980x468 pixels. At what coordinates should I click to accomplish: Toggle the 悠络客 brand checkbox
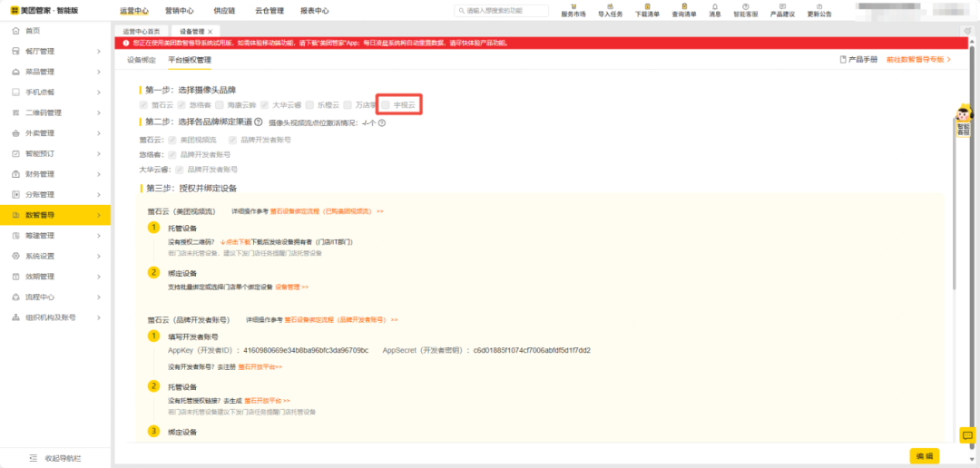pyautogui.click(x=181, y=105)
